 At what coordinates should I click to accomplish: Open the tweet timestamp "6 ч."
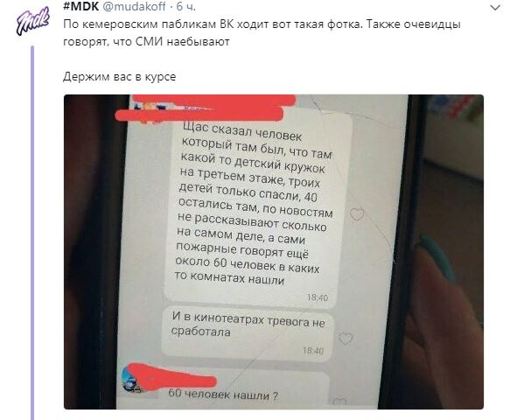click(x=186, y=6)
